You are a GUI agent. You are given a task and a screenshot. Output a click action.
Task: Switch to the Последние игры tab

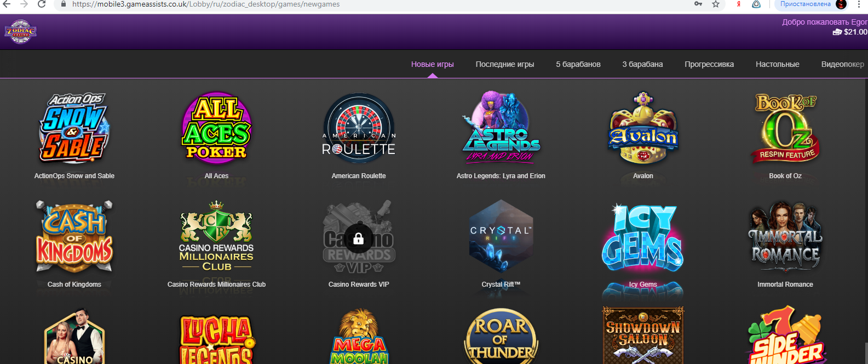505,64
